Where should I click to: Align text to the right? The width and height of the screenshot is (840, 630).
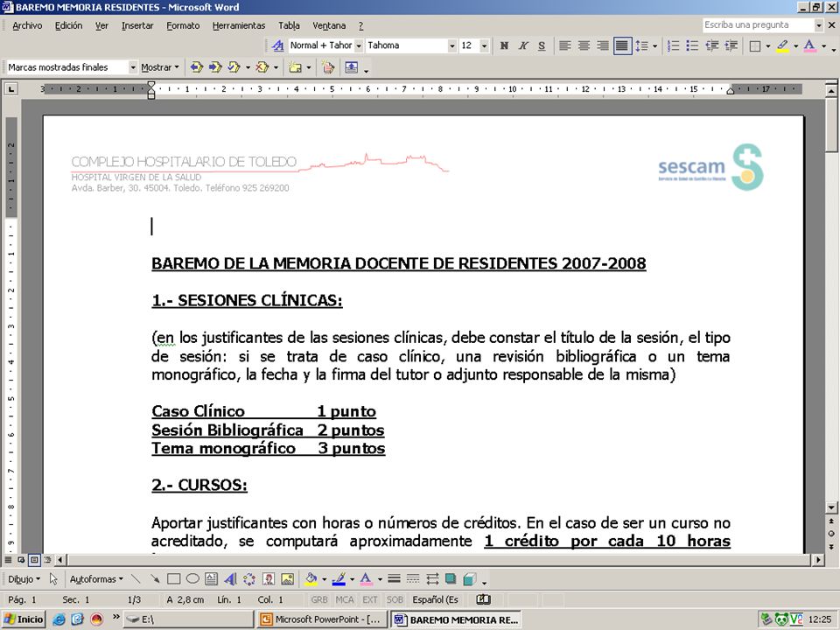click(603, 45)
